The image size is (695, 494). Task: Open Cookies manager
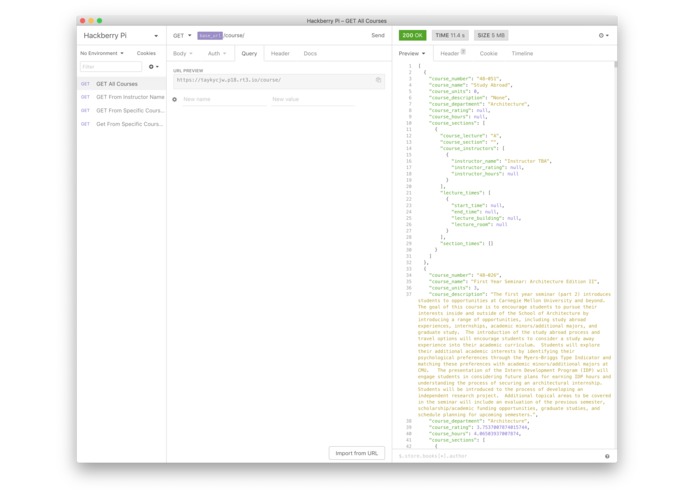pyautogui.click(x=146, y=53)
